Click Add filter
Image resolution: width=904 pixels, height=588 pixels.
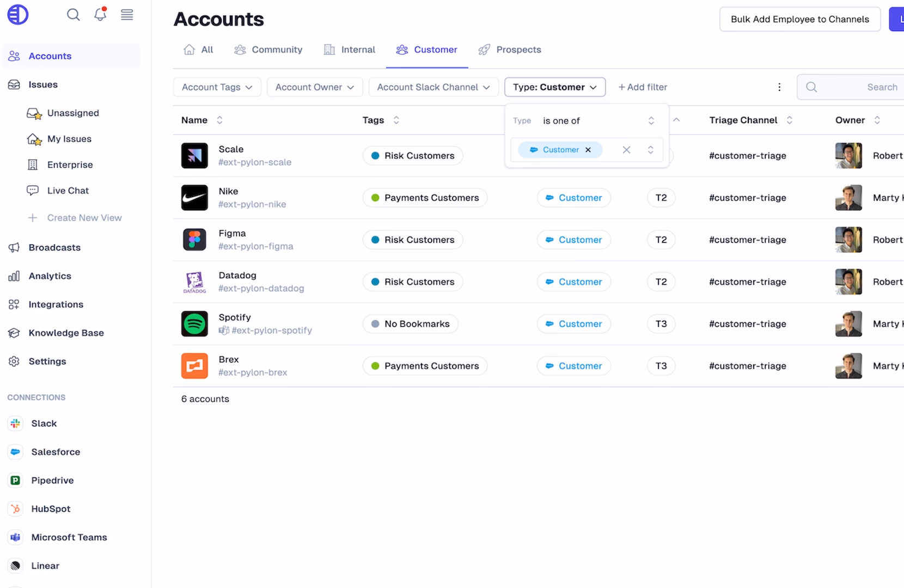pos(643,87)
